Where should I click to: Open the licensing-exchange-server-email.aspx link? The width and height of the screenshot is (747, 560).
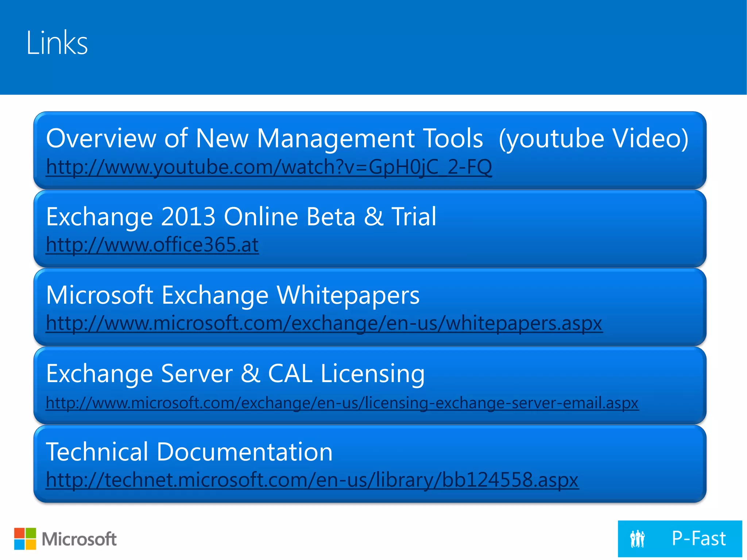pos(342,403)
